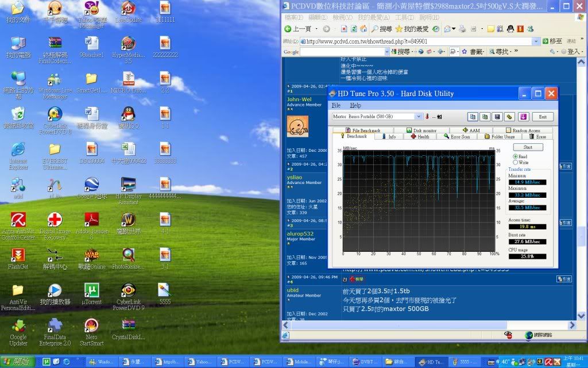Open HD Tune options (yellow tools icon)

click(509, 117)
